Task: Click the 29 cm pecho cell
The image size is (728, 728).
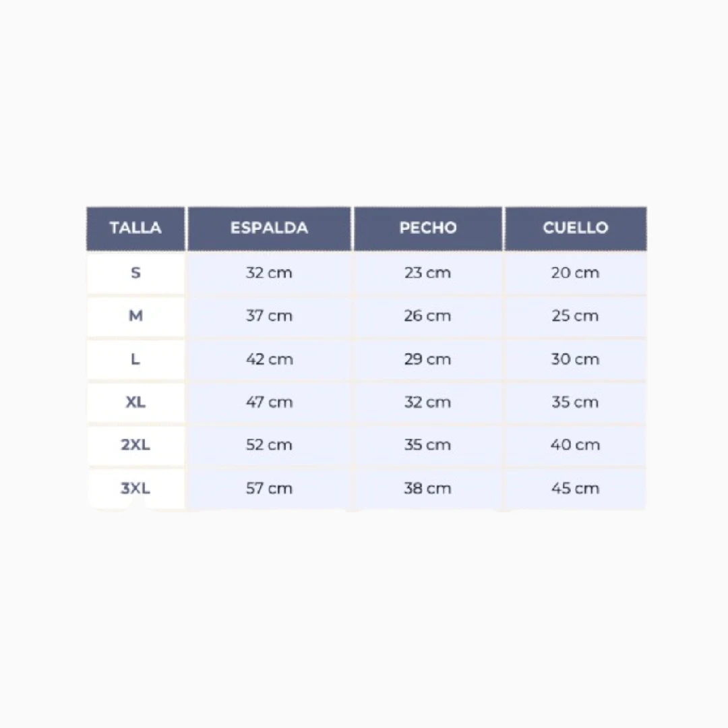Action: tap(428, 359)
